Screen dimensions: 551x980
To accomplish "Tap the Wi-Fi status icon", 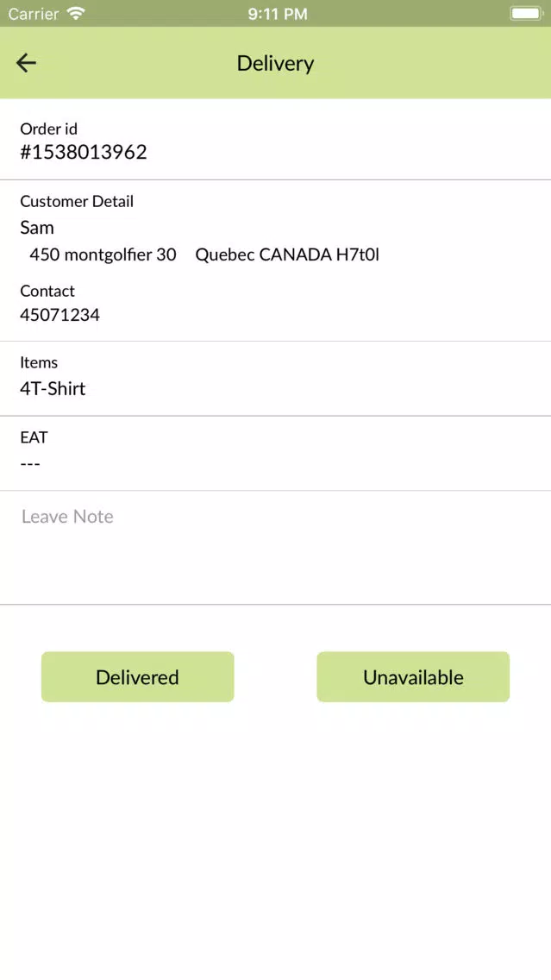I will pos(76,13).
